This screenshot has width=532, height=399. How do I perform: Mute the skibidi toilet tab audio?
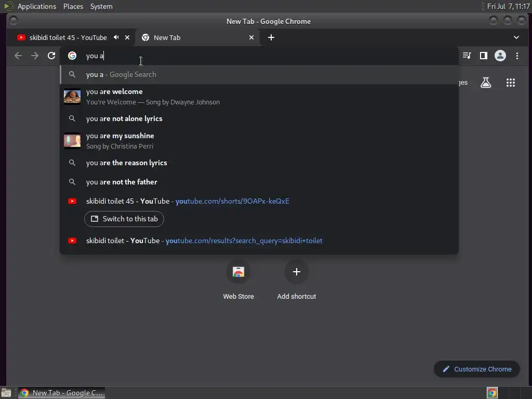[116, 37]
